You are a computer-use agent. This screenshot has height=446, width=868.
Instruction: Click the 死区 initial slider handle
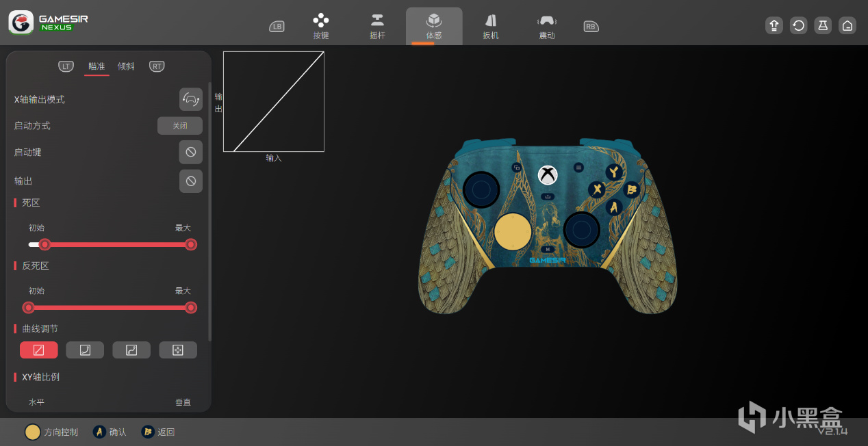tap(45, 244)
